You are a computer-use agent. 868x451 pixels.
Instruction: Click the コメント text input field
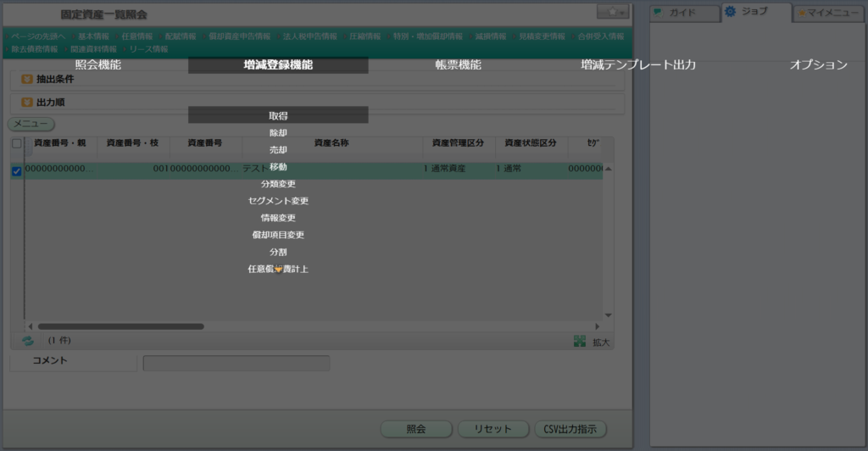[236, 363]
